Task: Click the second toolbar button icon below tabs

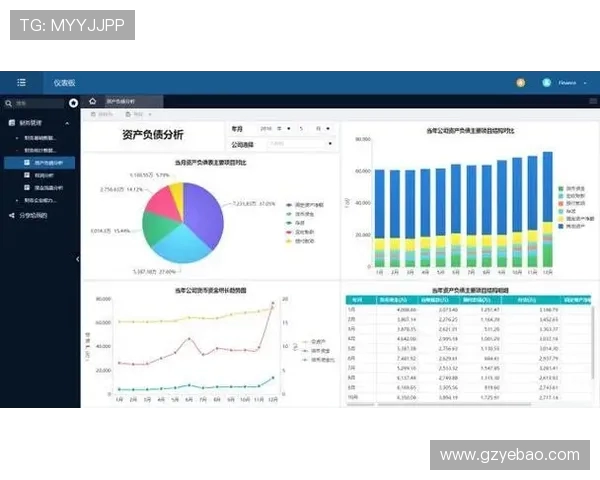Action: pos(128,114)
